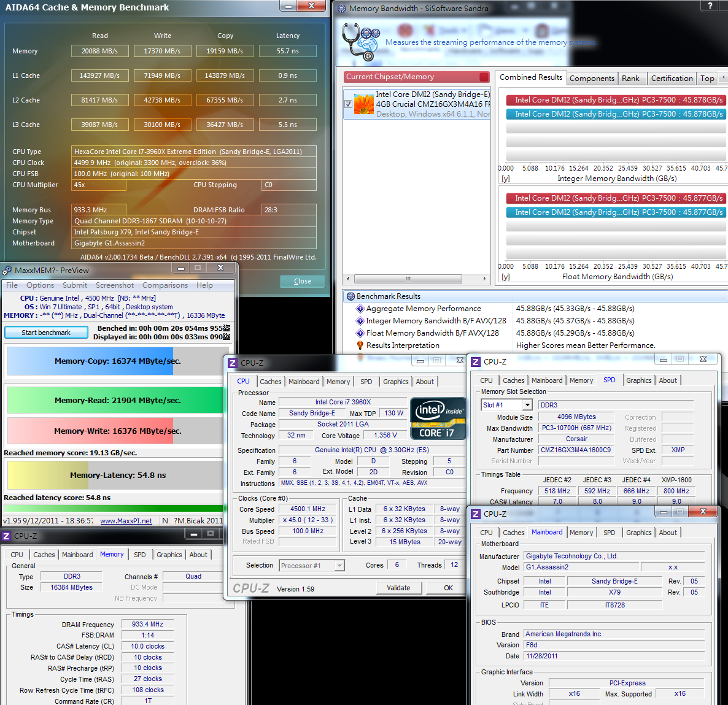Click the Memory-Read result bar in MaxxMEM
This screenshot has width=728, height=705.
point(116,400)
